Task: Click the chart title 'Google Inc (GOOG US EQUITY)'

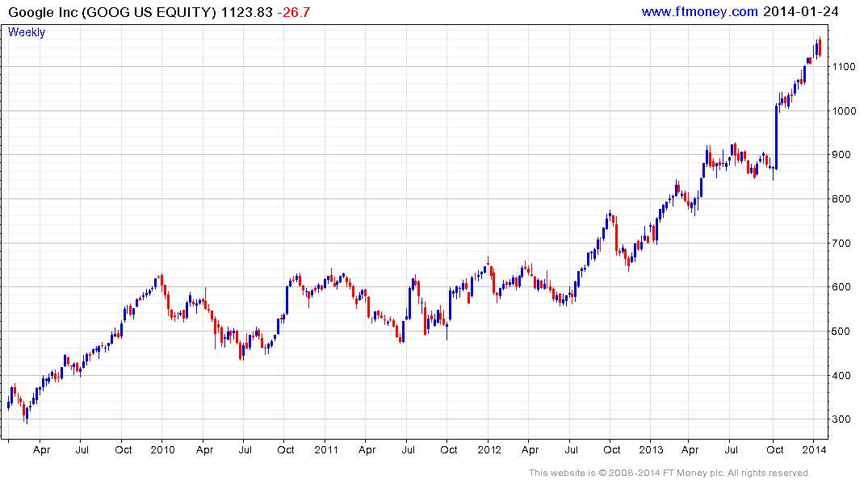Action: coord(111,12)
